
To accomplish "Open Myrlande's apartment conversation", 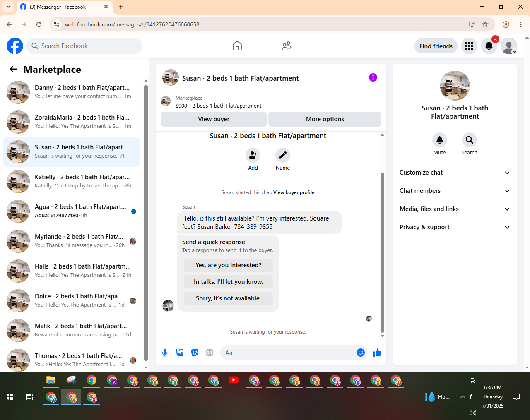I will (x=71, y=241).
